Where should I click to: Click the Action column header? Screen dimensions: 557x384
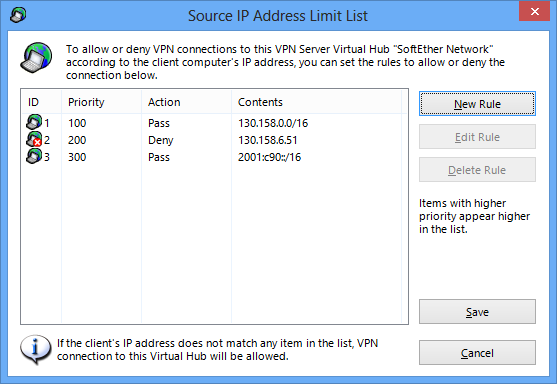coord(186,102)
